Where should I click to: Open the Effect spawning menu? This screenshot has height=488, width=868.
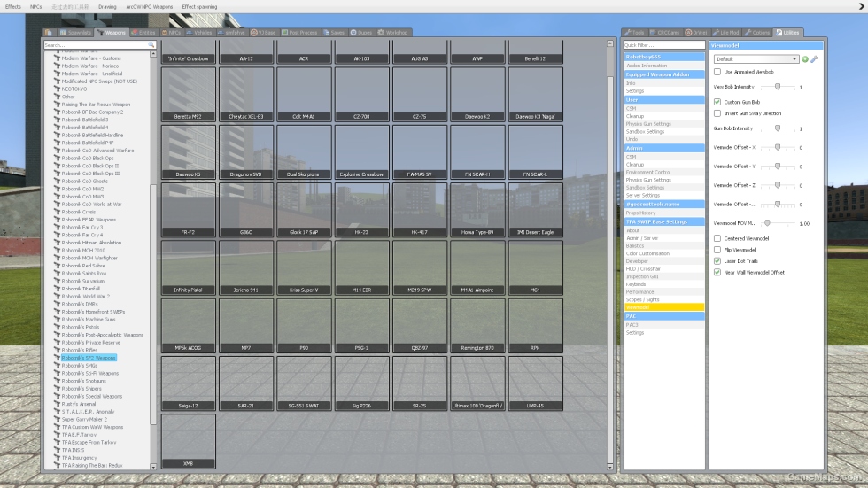(199, 6)
